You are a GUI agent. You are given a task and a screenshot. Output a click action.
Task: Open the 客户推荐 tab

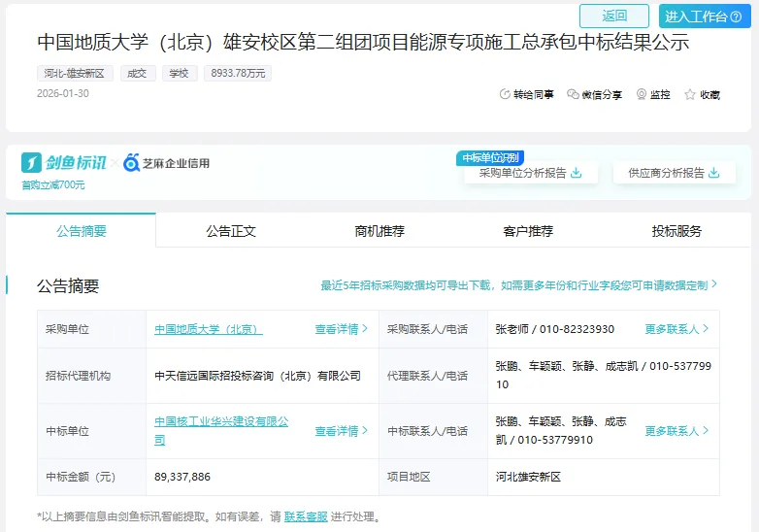point(528,231)
